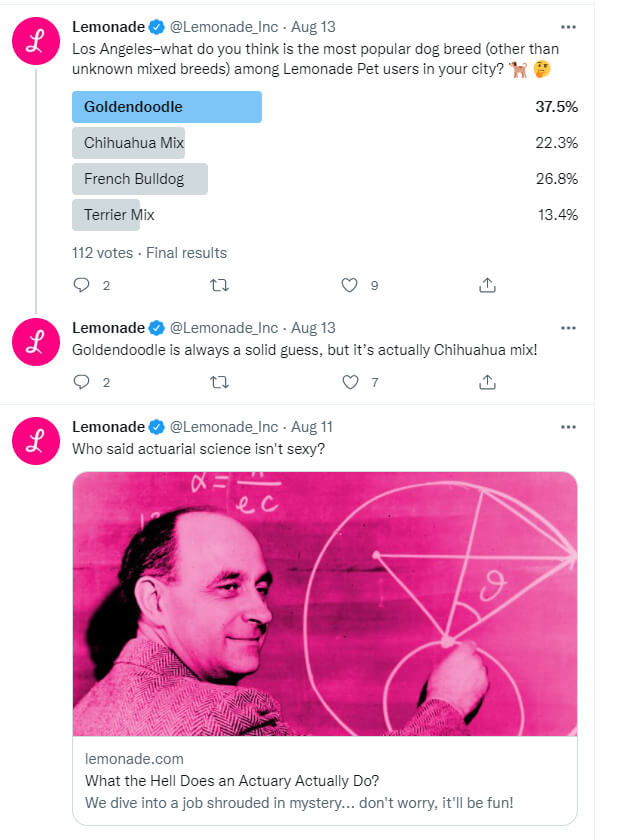This screenshot has height=840, width=617.
Task: Click the Lemonade name on the Chihuahua tweet
Action: pos(108,328)
